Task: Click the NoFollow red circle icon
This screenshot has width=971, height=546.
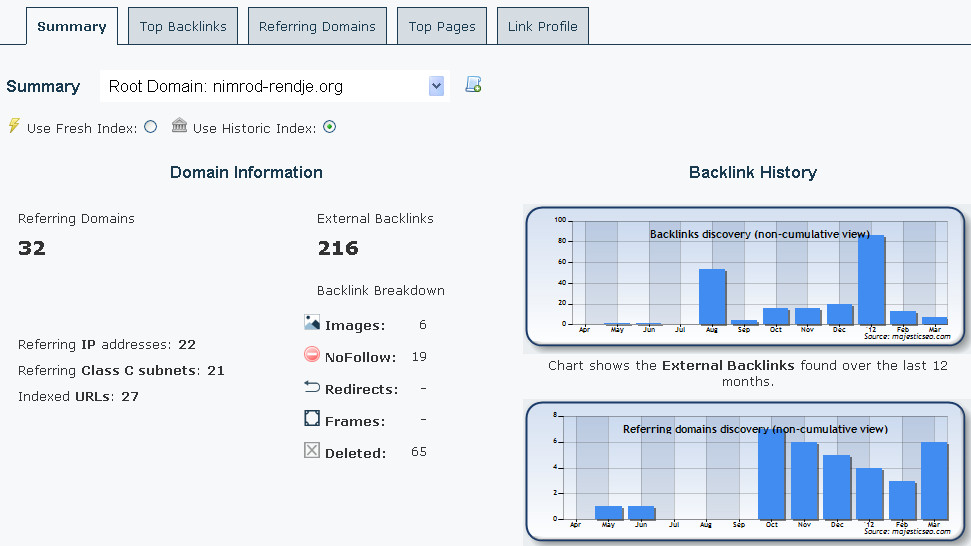Action: [x=312, y=355]
